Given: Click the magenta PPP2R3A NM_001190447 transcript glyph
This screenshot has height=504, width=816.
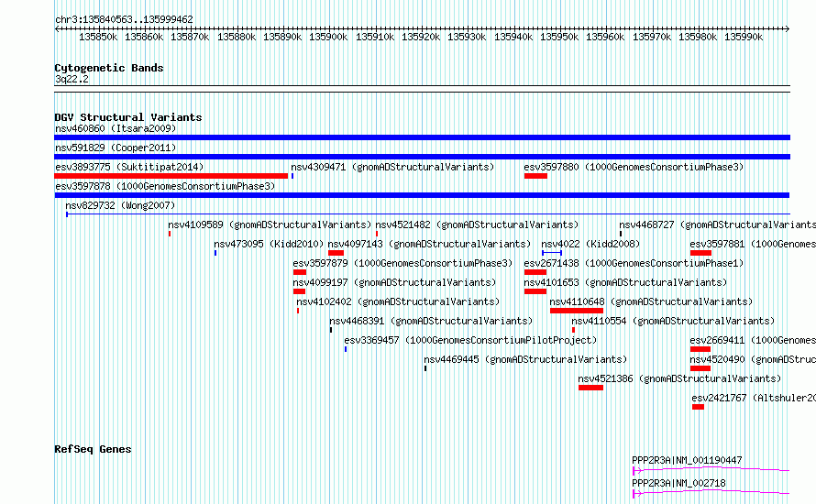Looking at the screenshot, I should click(x=711, y=470).
